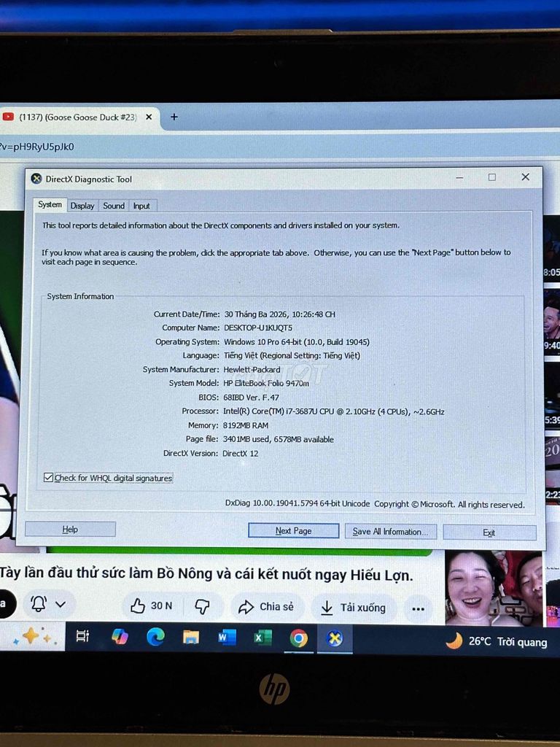This screenshot has width=560, height=747.
Task: Like the video with 30 N likes
Action: (x=152, y=605)
